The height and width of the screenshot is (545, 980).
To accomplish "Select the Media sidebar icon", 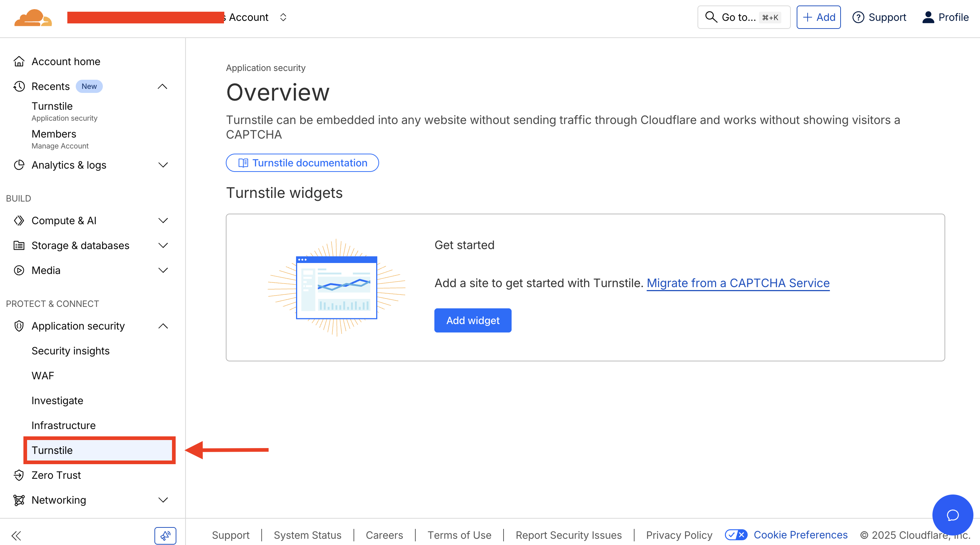I will [18, 270].
